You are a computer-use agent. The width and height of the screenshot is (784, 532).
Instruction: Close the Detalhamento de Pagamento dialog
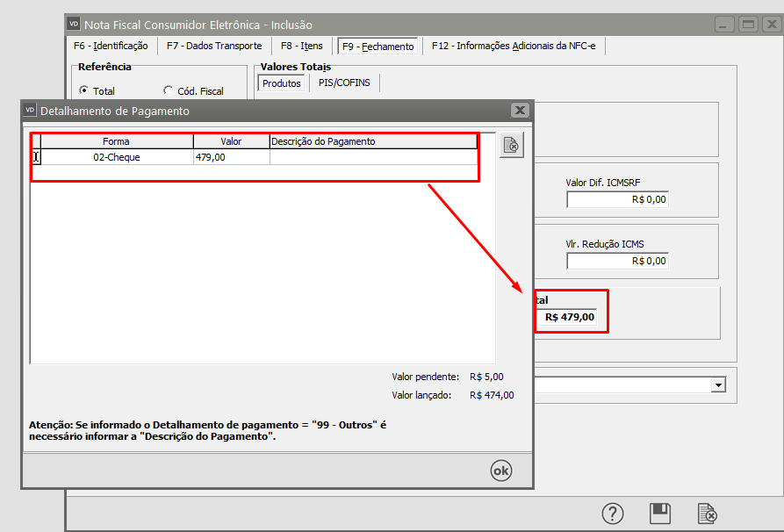(x=520, y=111)
